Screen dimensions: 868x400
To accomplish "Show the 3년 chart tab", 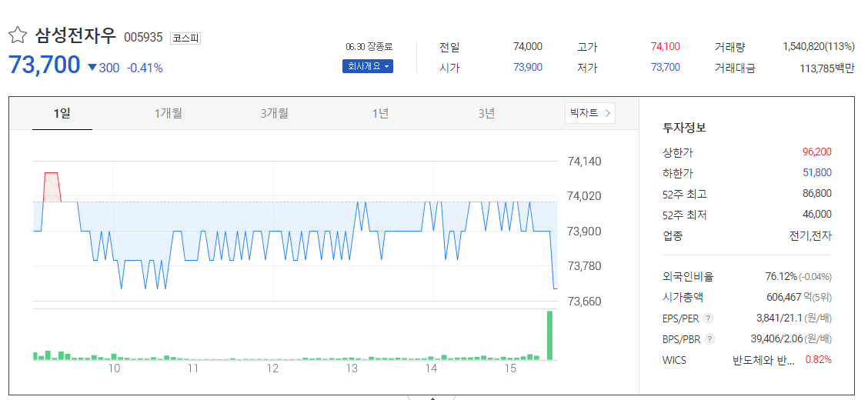I will pyautogui.click(x=486, y=113).
